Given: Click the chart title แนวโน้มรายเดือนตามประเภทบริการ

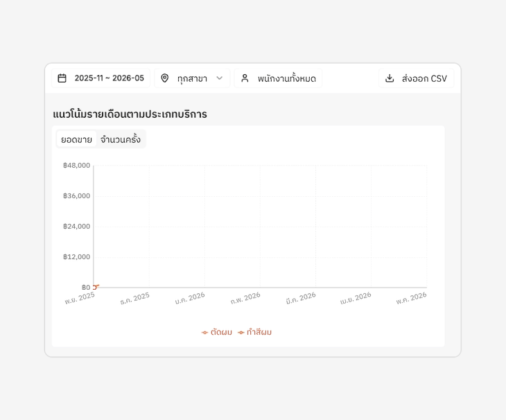Looking at the screenshot, I should coord(130,114).
